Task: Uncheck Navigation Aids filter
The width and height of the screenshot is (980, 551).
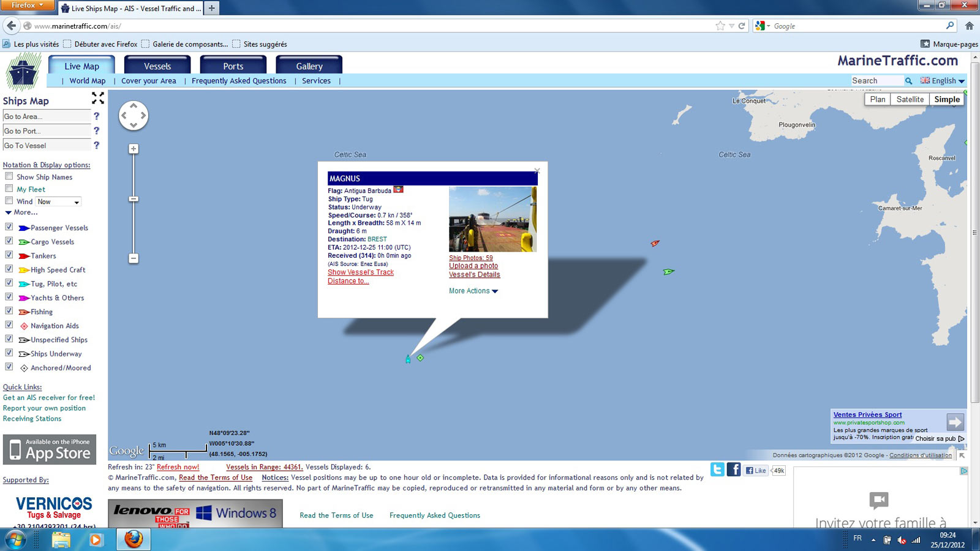Action: [x=9, y=325]
